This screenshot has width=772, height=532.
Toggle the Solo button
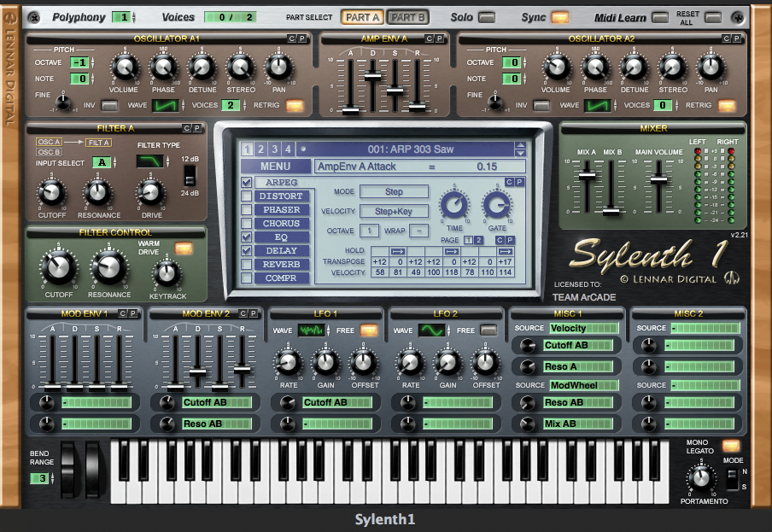(487, 18)
